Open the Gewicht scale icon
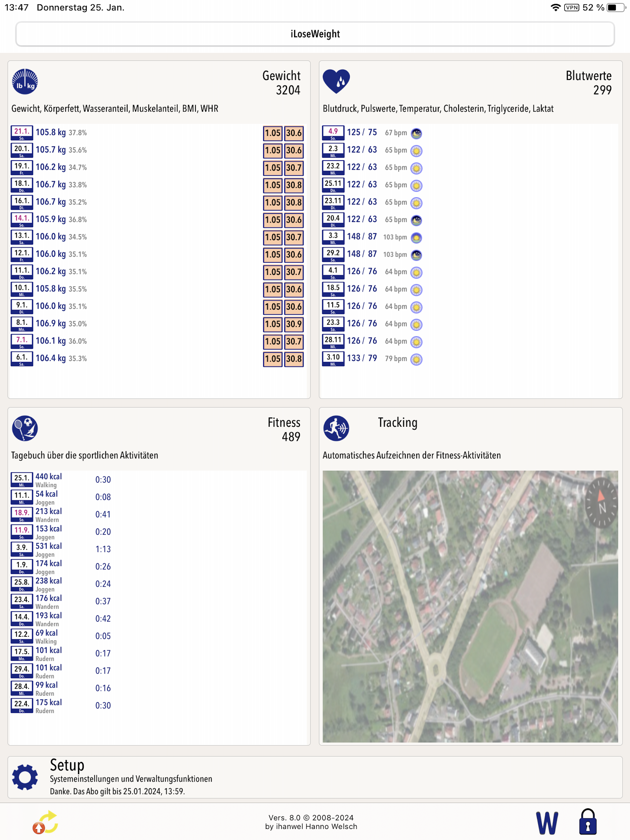Screen dimensions: 630x840 click(25, 81)
